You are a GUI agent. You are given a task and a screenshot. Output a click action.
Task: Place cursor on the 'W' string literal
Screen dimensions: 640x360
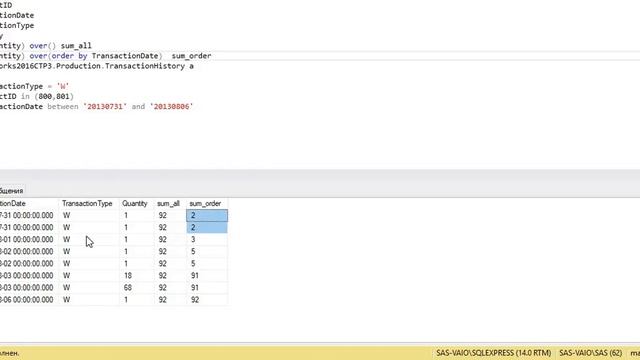click(63, 86)
